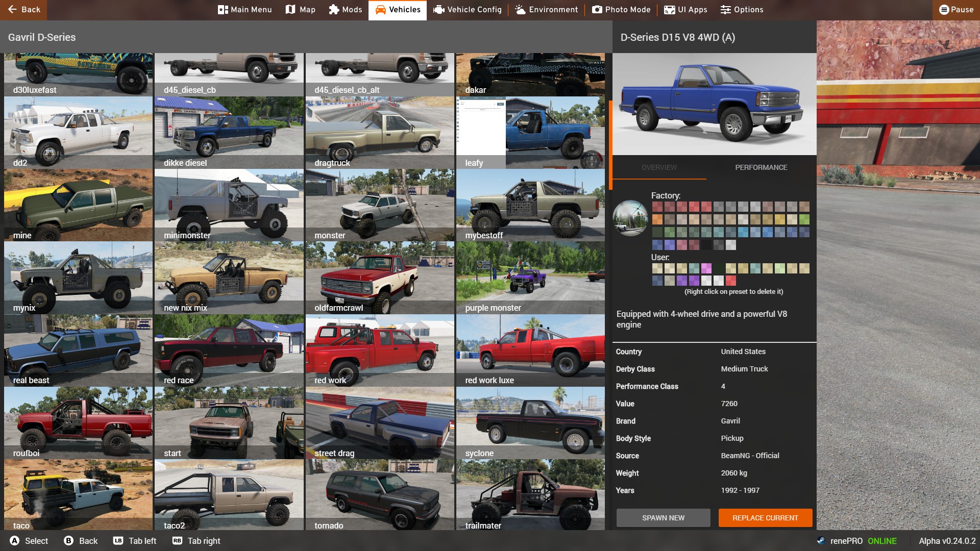Viewport: 980px width, 551px height.
Task: Open the UI Apps menu
Action: tap(685, 10)
